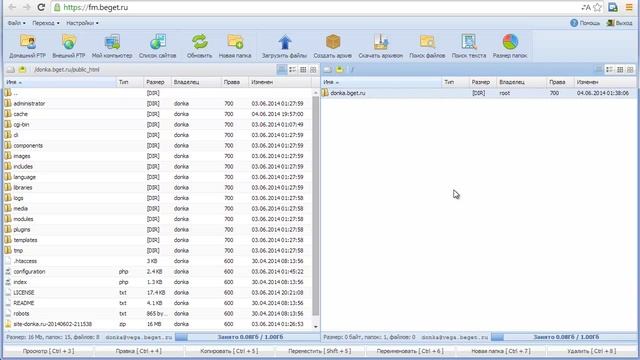Open the Размер папок pie chart tool

coord(510,42)
